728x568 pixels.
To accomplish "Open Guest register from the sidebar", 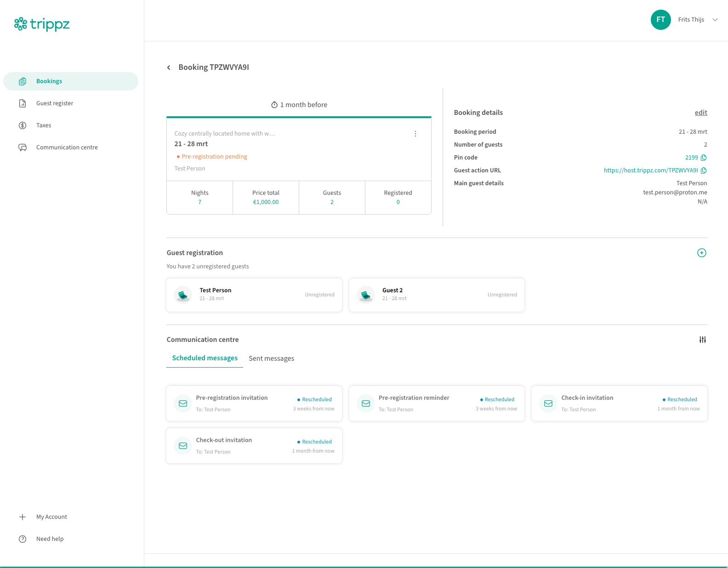I will click(x=55, y=103).
